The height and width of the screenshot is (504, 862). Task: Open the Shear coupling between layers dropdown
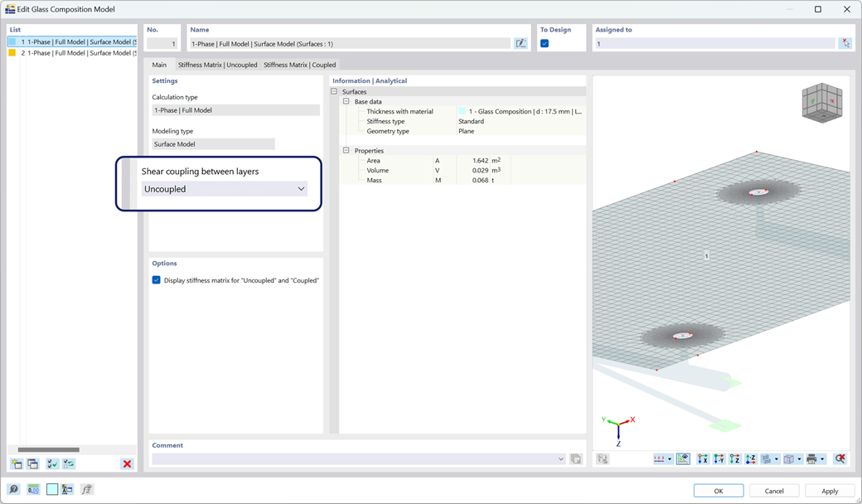301,188
